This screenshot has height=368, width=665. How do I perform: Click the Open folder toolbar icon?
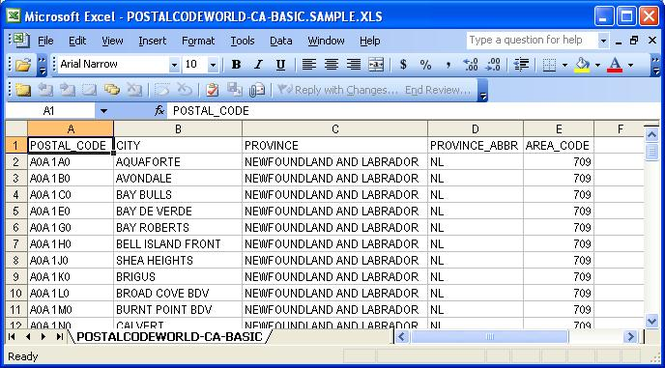pyautogui.click(x=23, y=65)
